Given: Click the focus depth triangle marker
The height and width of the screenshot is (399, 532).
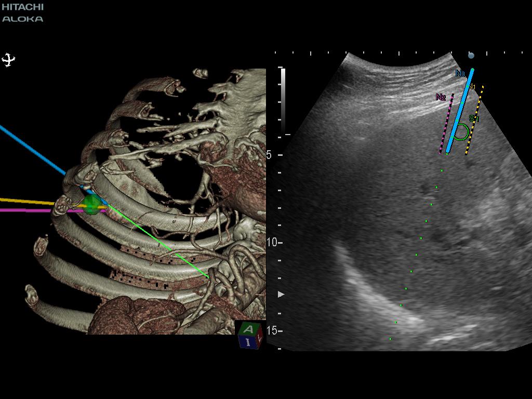Looking at the screenshot, I should (281, 294).
